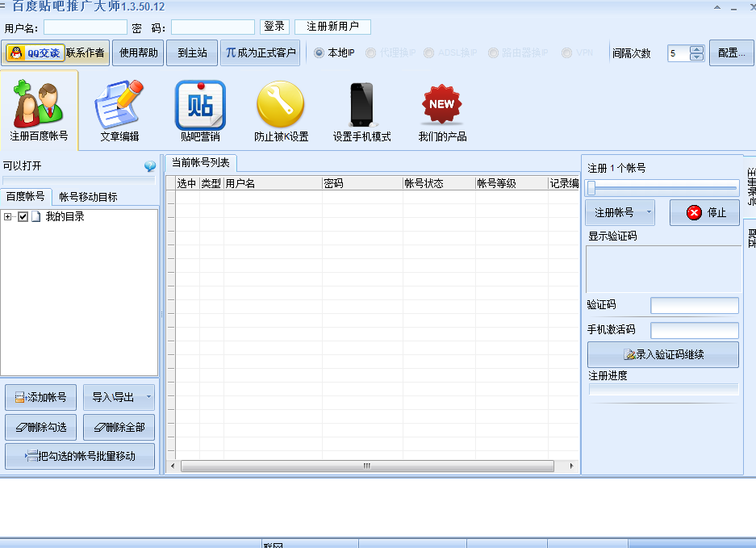View 我们的产品 product showcase
The image size is (756, 548).
(441, 108)
